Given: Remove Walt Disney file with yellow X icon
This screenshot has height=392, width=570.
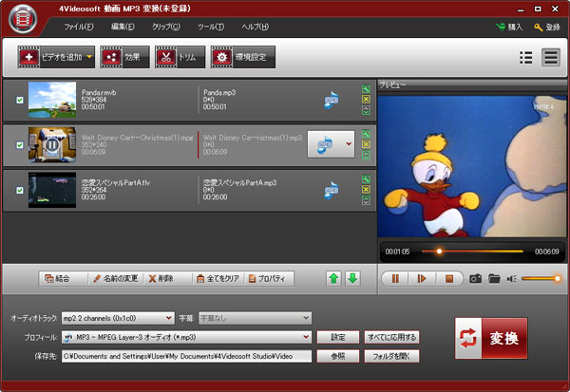Looking at the screenshot, I should [x=366, y=144].
